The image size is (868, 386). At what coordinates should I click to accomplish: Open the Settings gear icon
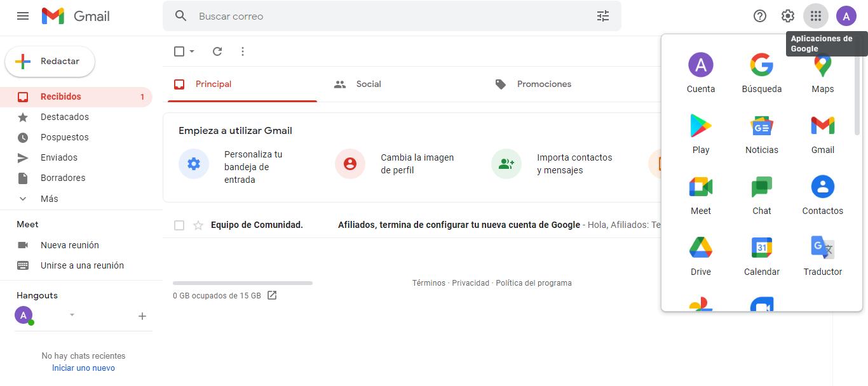coord(788,16)
